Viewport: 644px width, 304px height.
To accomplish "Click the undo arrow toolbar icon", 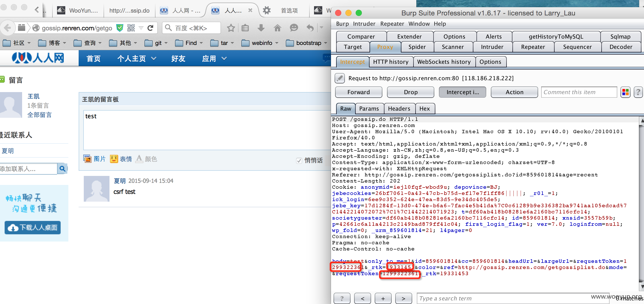I will coord(310,28).
